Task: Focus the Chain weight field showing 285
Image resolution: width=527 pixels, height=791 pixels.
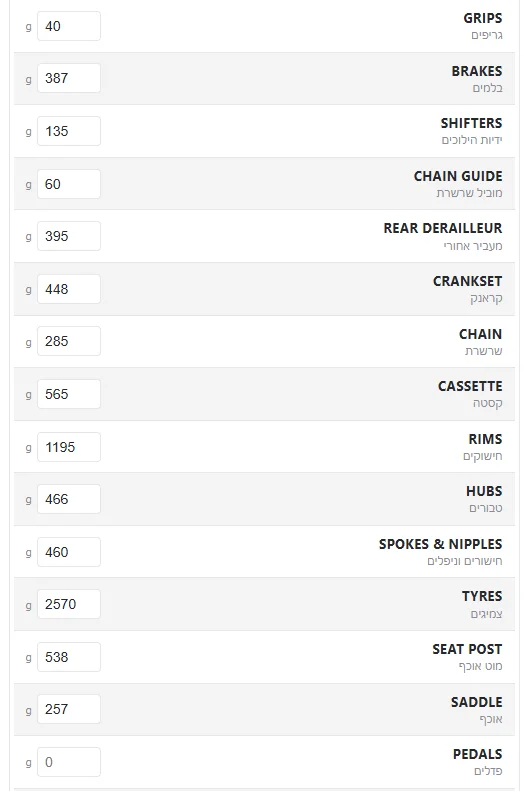Action: 69,341
